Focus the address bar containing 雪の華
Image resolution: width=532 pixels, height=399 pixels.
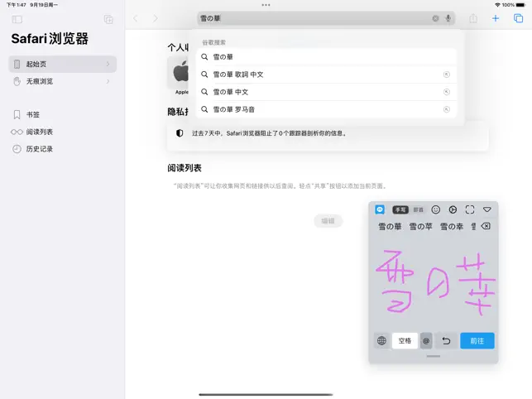coord(326,18)
